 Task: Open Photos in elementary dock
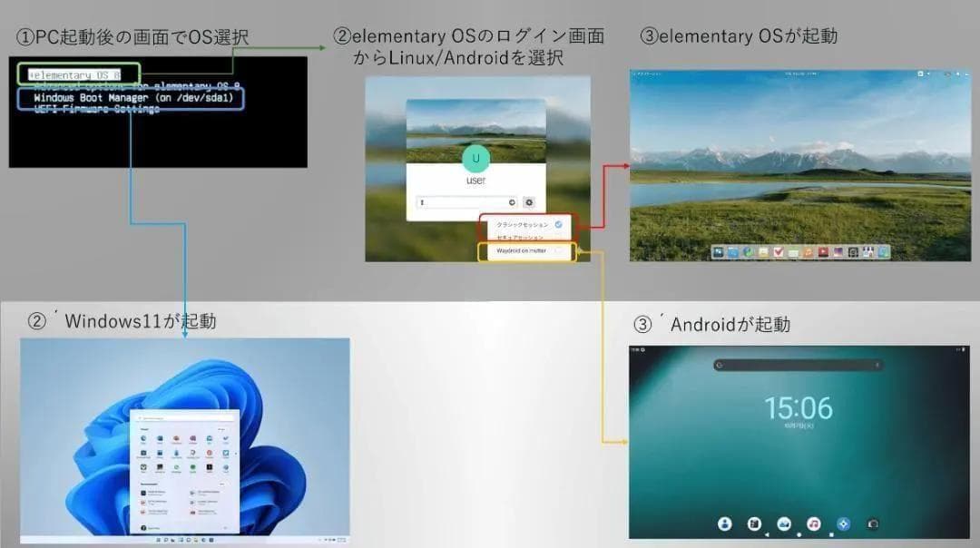(838, 252)
